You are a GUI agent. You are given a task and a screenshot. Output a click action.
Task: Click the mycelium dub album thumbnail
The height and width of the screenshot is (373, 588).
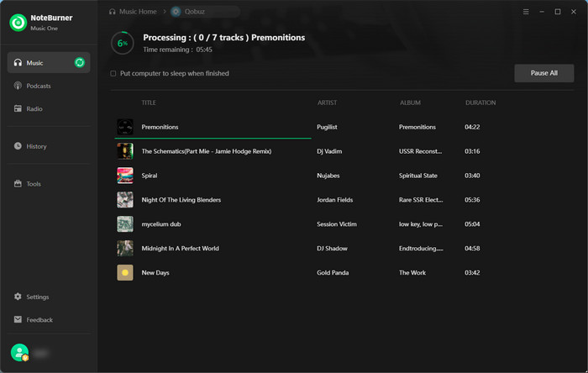tap(125, 224)
